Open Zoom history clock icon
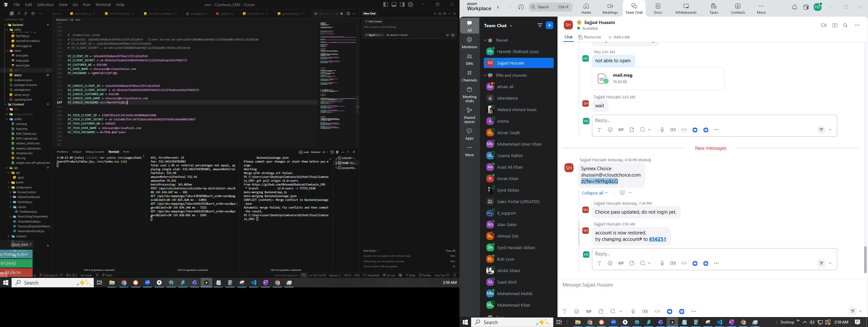868x327 pixels. (x=521, y=7)
